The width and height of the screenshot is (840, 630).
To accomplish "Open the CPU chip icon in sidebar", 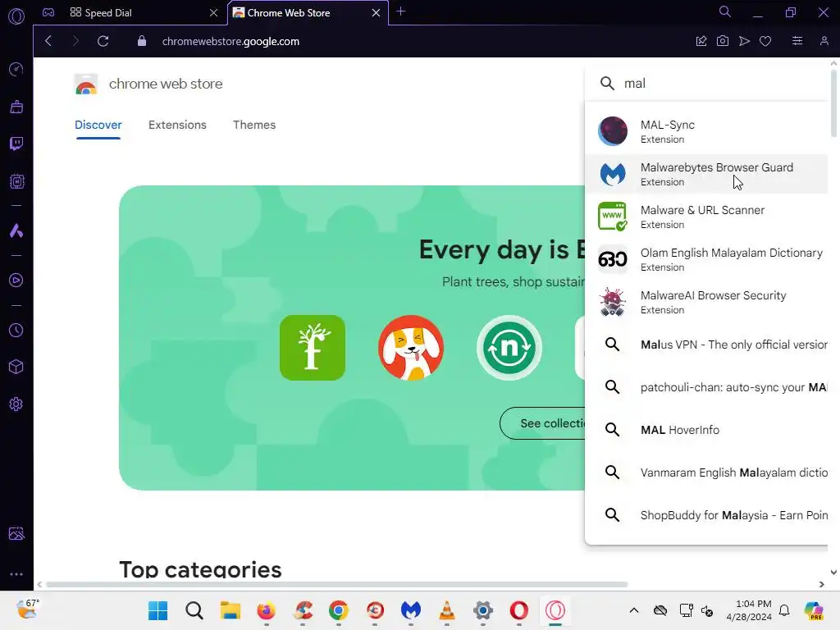I will [x=16, y=181].
